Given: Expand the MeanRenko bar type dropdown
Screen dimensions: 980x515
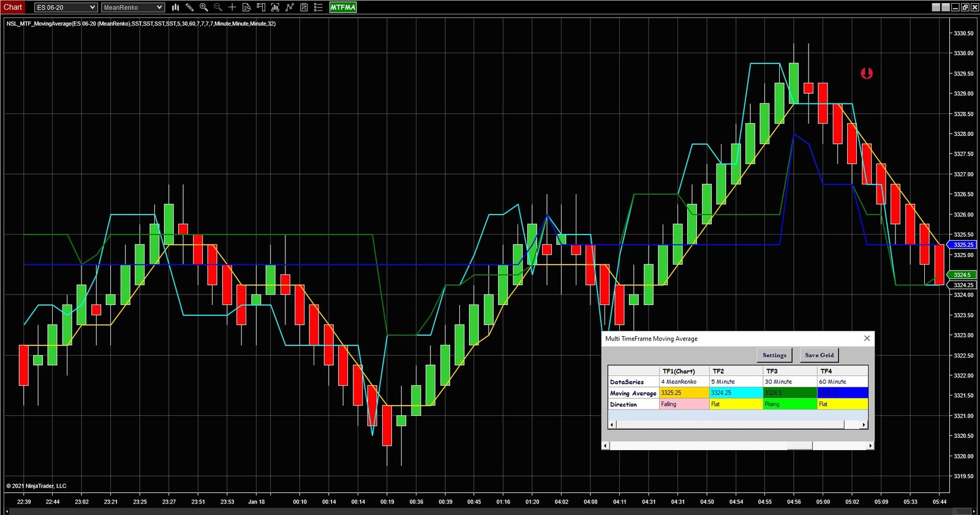Looking at the screenshot, I should 132,7.
